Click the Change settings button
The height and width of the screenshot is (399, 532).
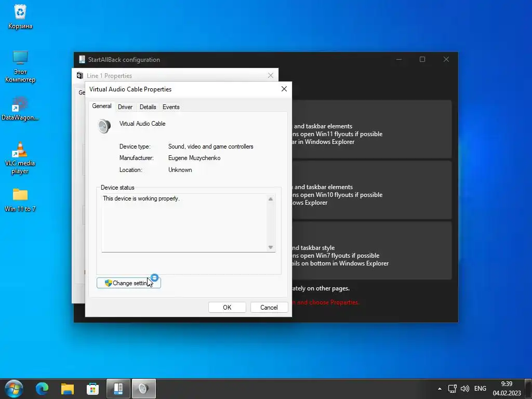click(x=129, y=283)
